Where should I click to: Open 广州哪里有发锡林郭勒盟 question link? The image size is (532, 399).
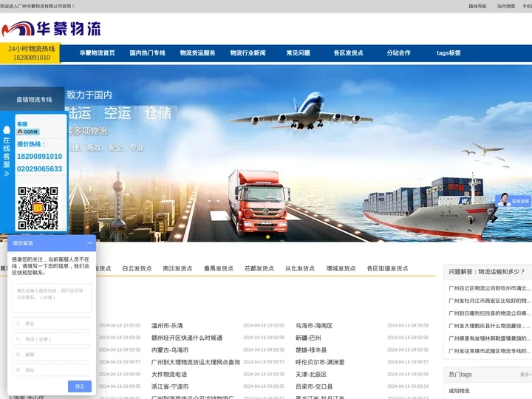point(490,338)
